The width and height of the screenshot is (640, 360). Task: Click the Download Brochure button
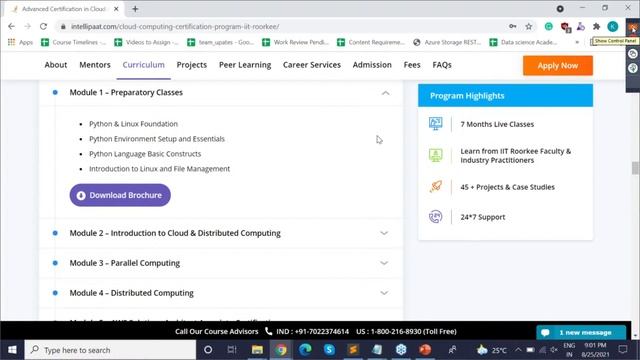click(120, 195)
